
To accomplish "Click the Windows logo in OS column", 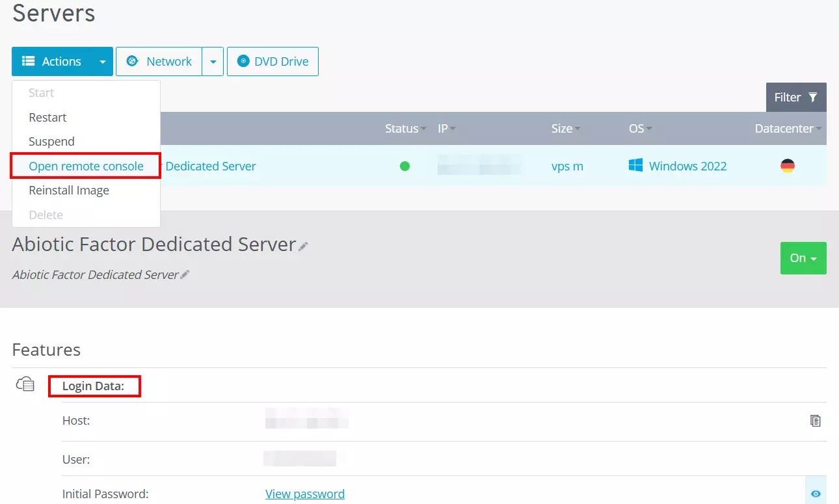I will click(x=635, y=166).
